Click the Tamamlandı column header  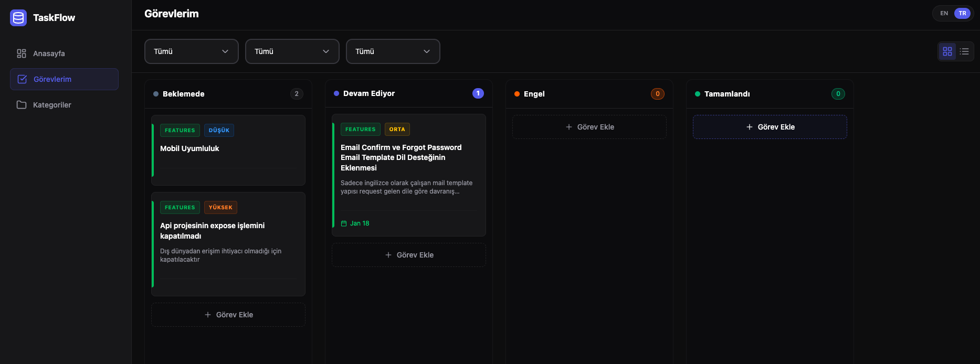770,94
